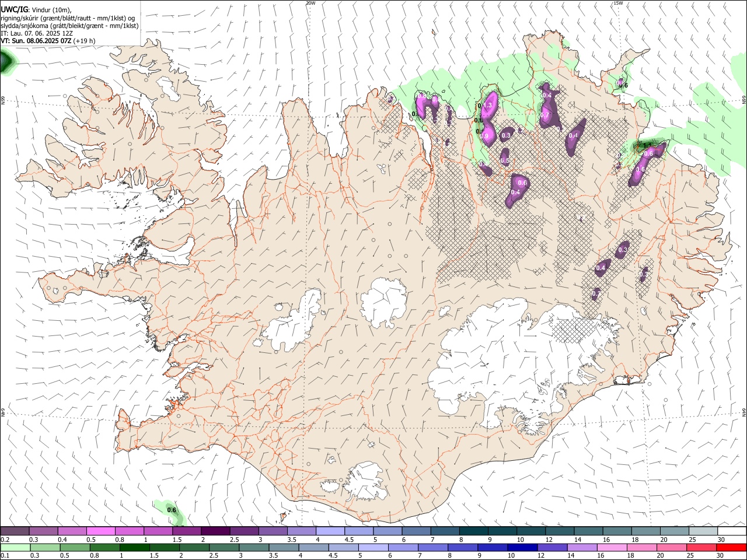Select the palest green first swatch in lower legend
The image size is (747, 560).
point(15,547)
